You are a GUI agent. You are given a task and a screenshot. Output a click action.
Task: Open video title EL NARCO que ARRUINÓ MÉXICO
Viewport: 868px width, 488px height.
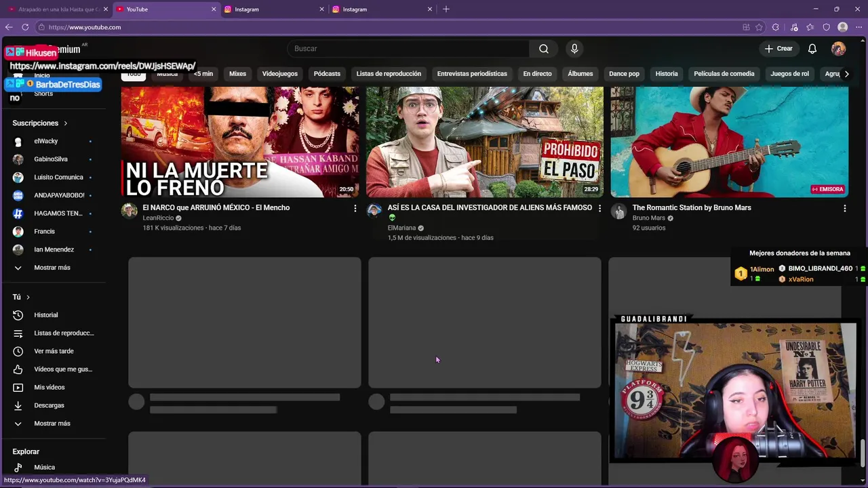click(x=216, y=207)
